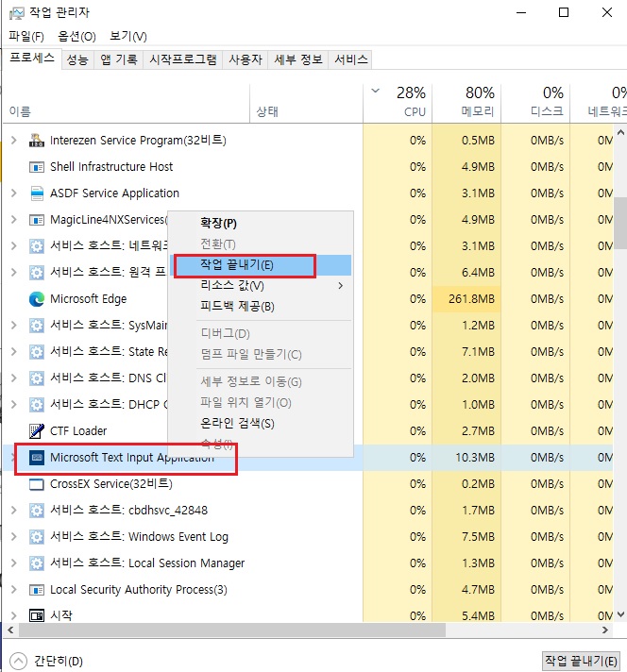627x672 pixels.
Task: Sort by the 이름 column header
Action: [x=127, y=104]
